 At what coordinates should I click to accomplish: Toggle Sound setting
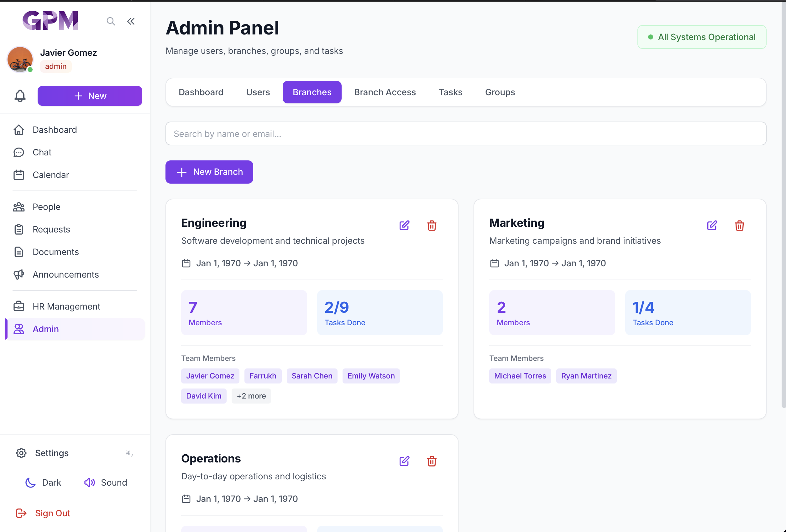tap(106, 482)
